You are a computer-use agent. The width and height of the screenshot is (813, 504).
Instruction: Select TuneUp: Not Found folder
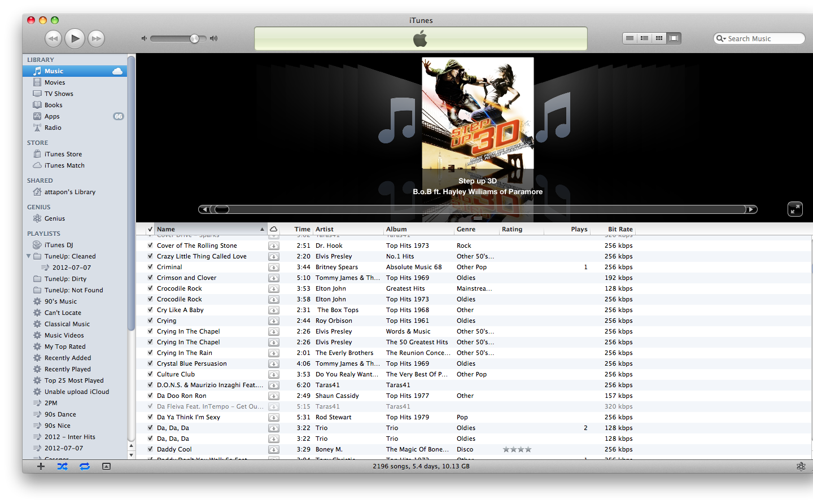point(75,290)
